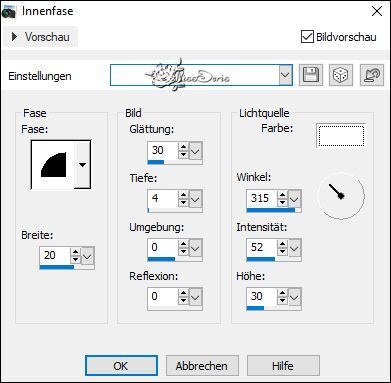Decrease Tiefe value with down arrow
The image size is (391, 383).
tap(183, 203)
